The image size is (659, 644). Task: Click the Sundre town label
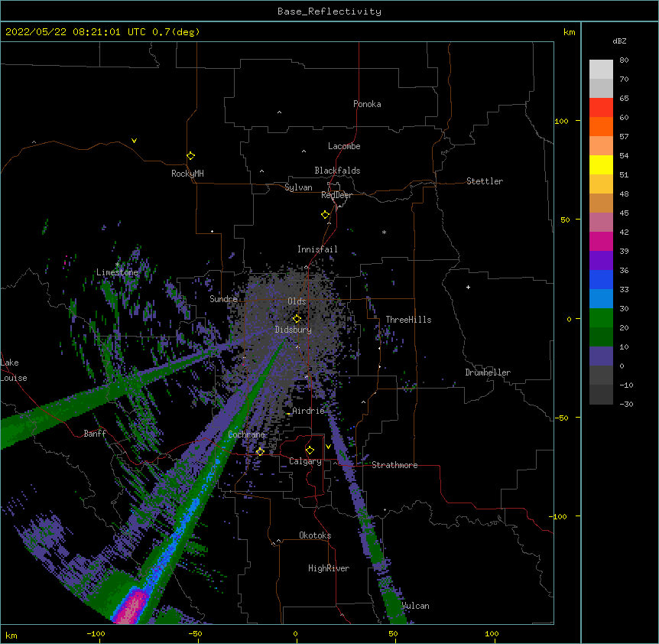pos(223,299)
